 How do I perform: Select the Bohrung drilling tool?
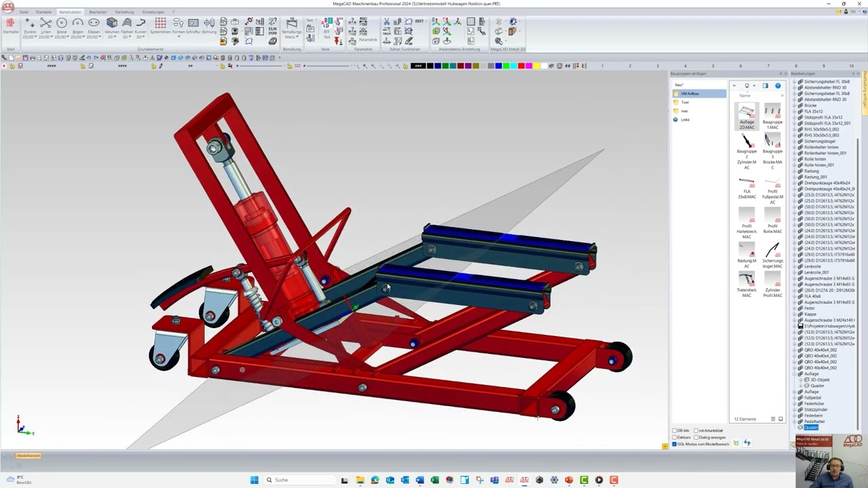pos(209,26)
